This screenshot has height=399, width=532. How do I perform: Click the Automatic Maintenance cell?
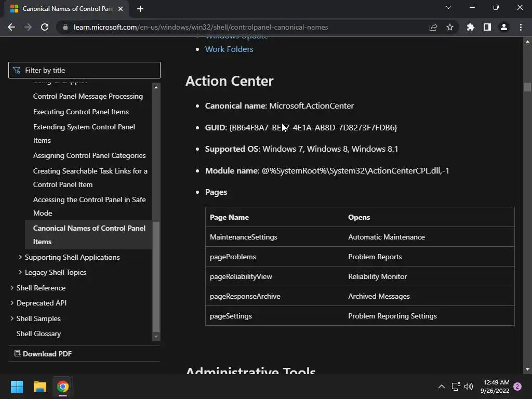(387, 237)
